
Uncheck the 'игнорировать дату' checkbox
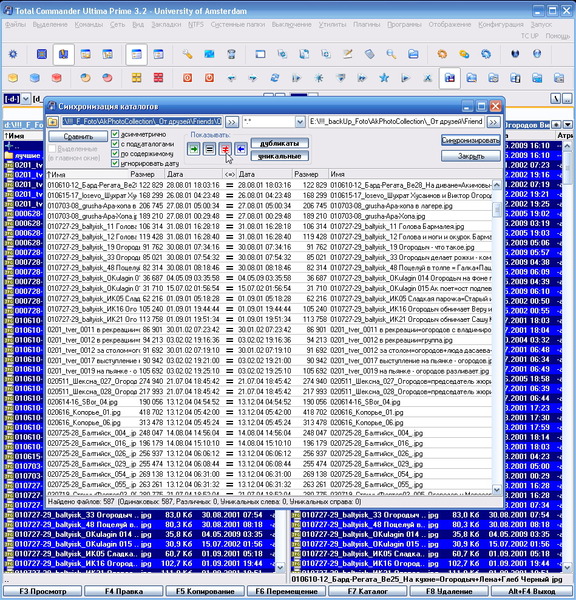pyautogui.click(x=115, y=163)
